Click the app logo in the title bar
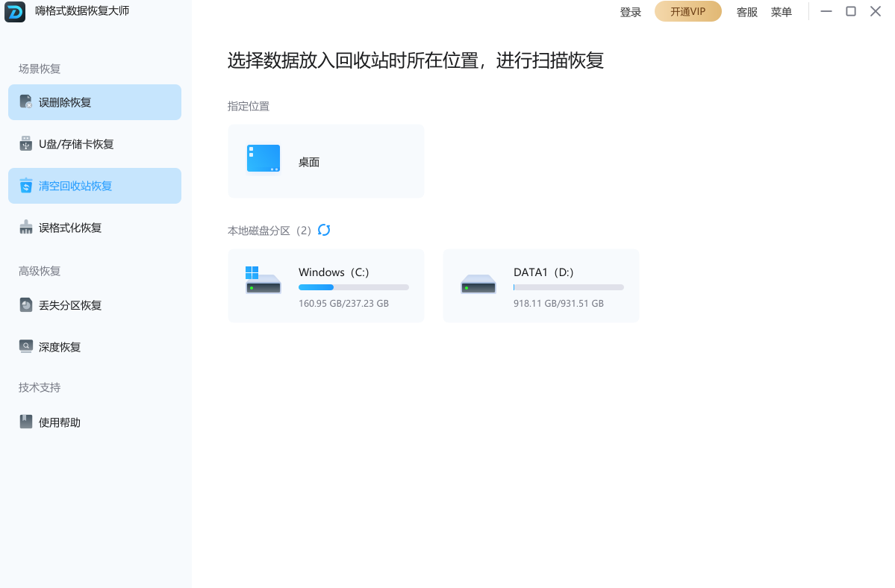The width and height of the screenshot is (895, 588). [x=15, y=11]
